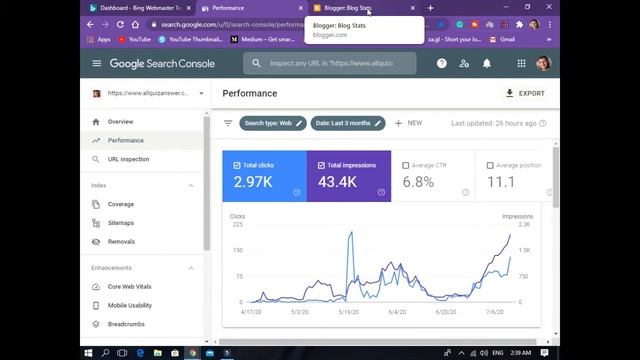
Task: Open the Coverage report
Action: click(x=141, y=204)
